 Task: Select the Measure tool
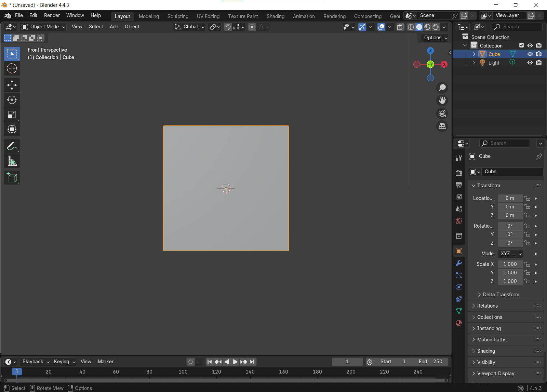(x=12, y=161)
